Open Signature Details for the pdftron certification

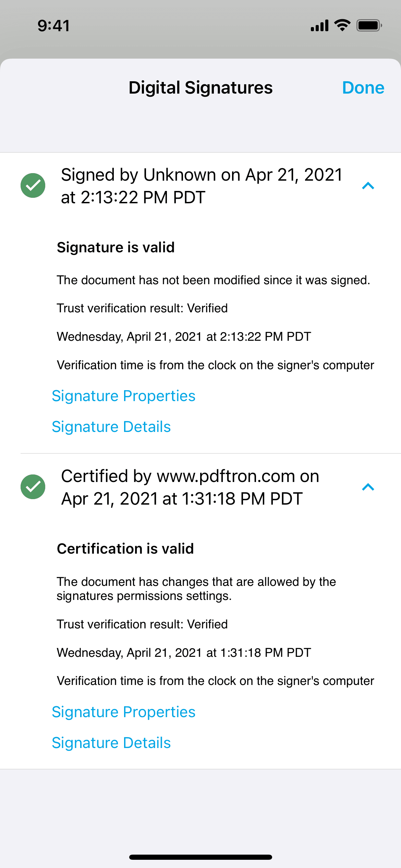point(111,743)
